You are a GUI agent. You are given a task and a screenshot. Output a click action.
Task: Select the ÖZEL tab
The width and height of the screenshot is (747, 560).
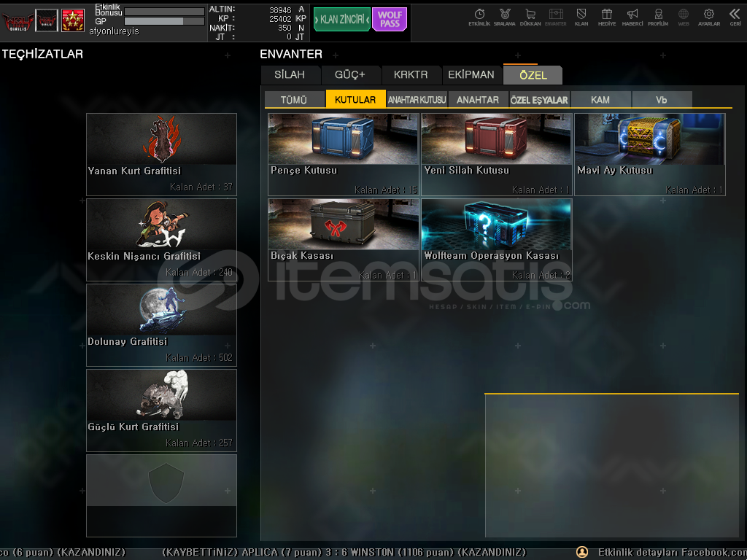[533, 75]
